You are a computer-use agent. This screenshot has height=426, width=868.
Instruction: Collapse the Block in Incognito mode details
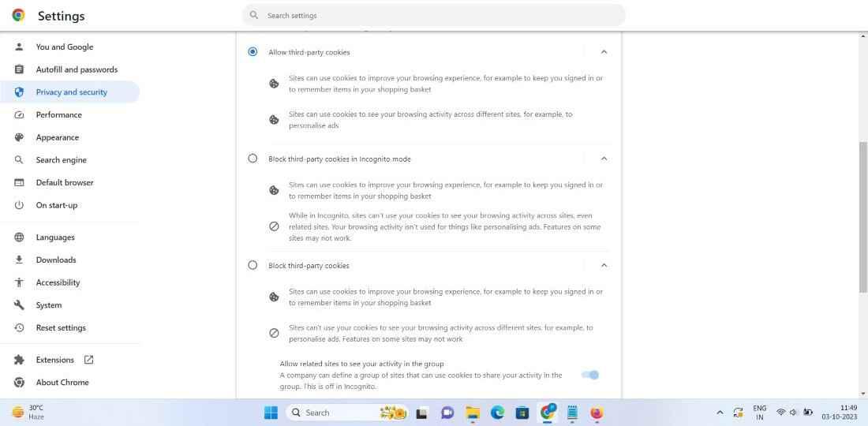[x=604, y=159]
